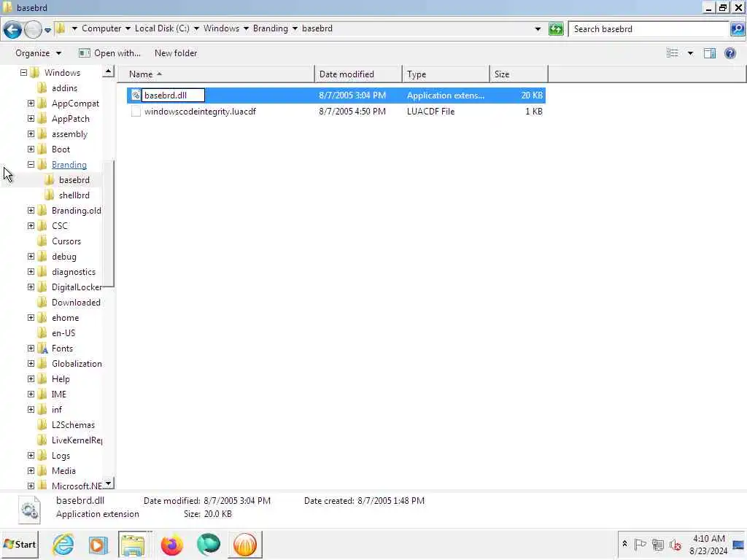The height and width of the screenshot is (560, 747).
Task: Click Open with... toolbar button
Action: [x=110, y=53]
